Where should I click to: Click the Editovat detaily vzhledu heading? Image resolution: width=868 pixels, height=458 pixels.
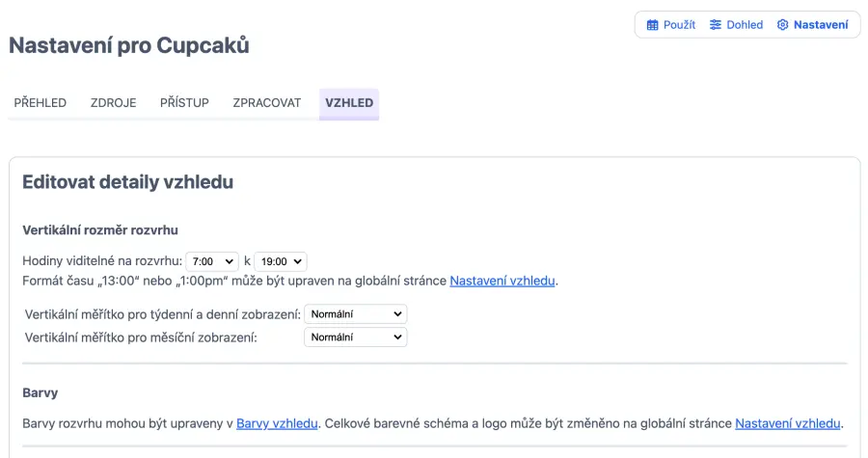click(x=127, y=181)
